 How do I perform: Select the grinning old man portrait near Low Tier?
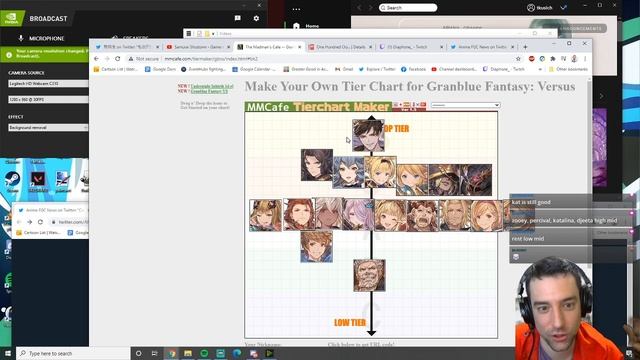(369, 275)
